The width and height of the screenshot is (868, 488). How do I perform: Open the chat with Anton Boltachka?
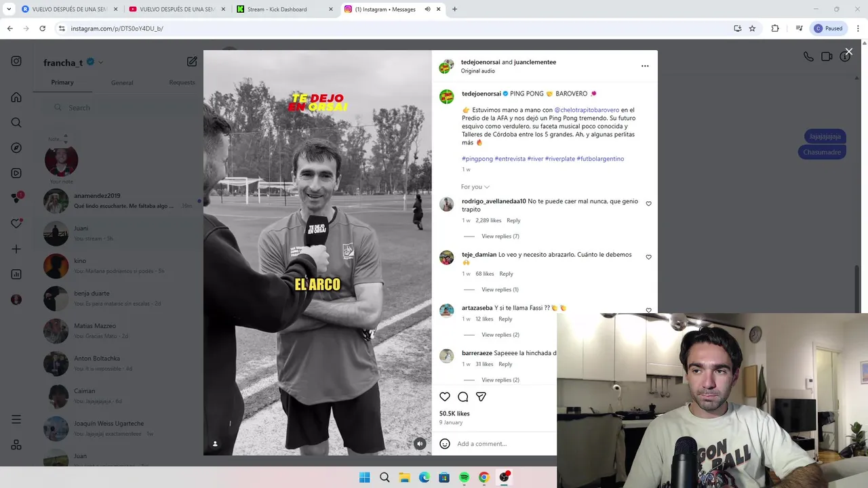point(117,363)
